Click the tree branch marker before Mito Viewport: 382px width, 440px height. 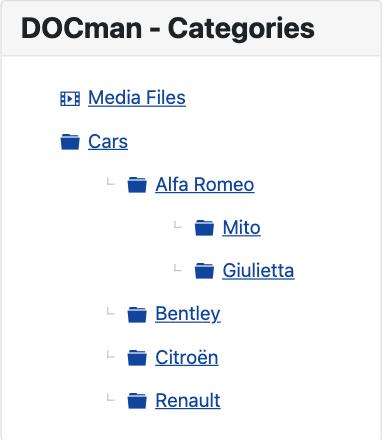(x=178, y=225)
